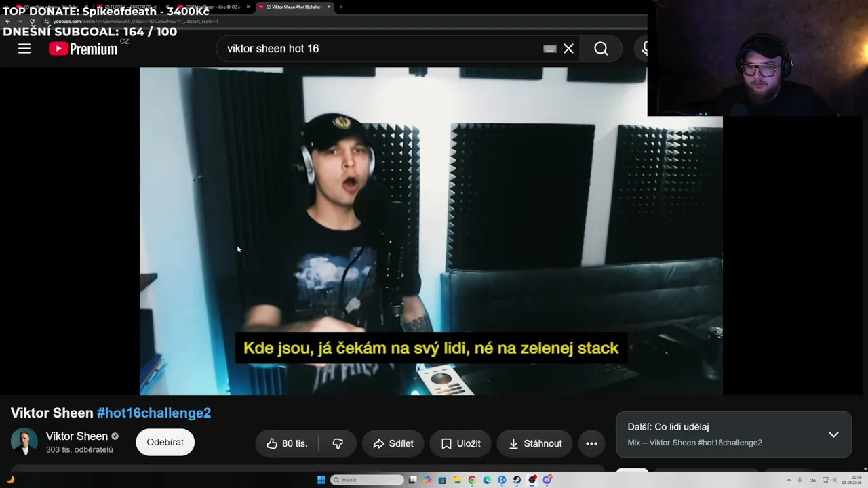Image resolution: width=868 pixels, height=488 pixels.
Task: Open the on-screen keyboard in search box
Action: [550, 49]
